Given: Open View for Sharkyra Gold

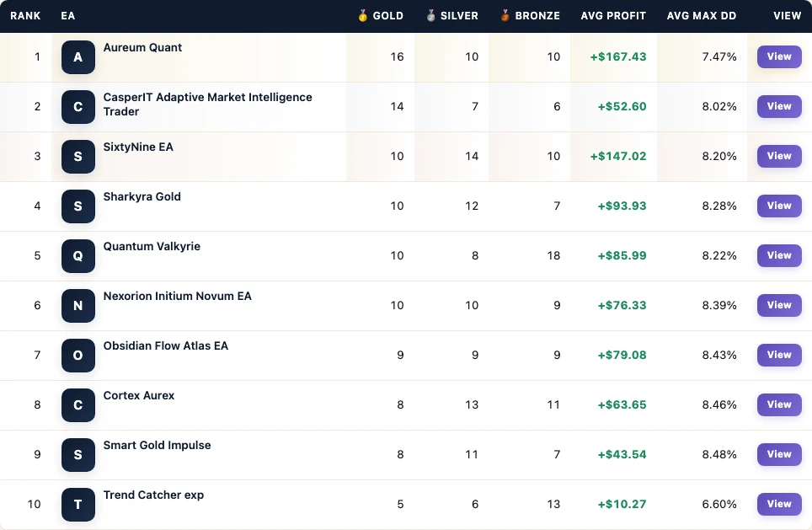Looking at the screenshot, I should tap(779, 206).
